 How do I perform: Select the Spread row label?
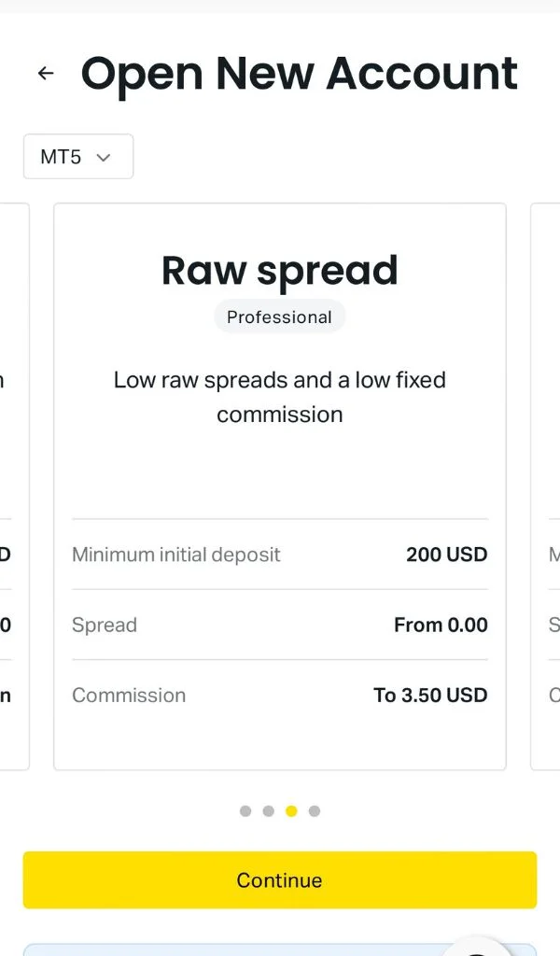105,626
